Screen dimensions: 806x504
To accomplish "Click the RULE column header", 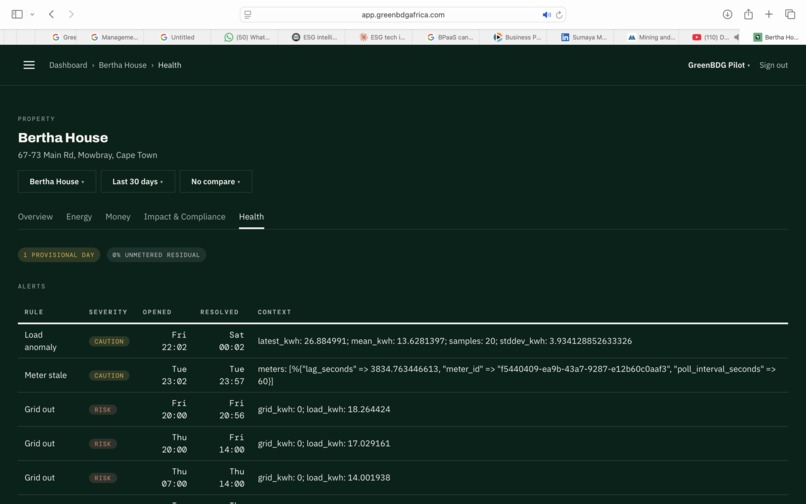I will click(x=34, y=312).
